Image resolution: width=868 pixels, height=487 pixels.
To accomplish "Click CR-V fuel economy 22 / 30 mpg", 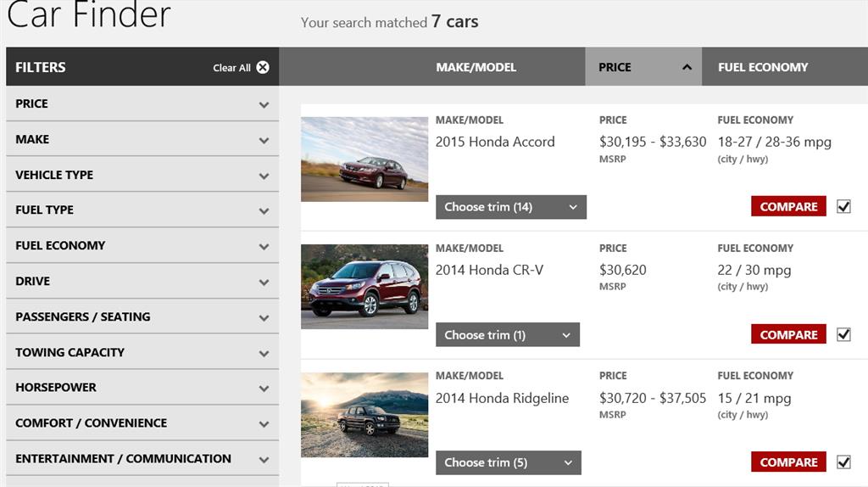I will click(754, 270).
